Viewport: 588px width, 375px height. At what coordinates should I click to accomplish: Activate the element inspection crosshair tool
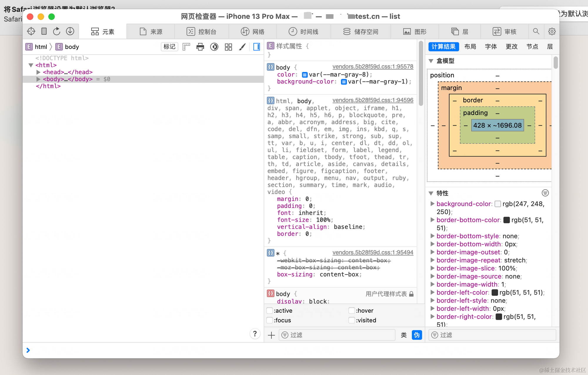tap(31, 31)
